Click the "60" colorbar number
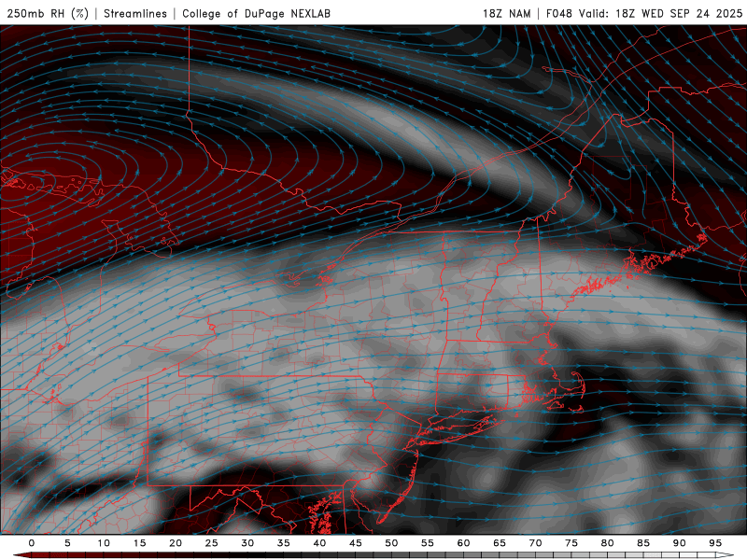 463,543
